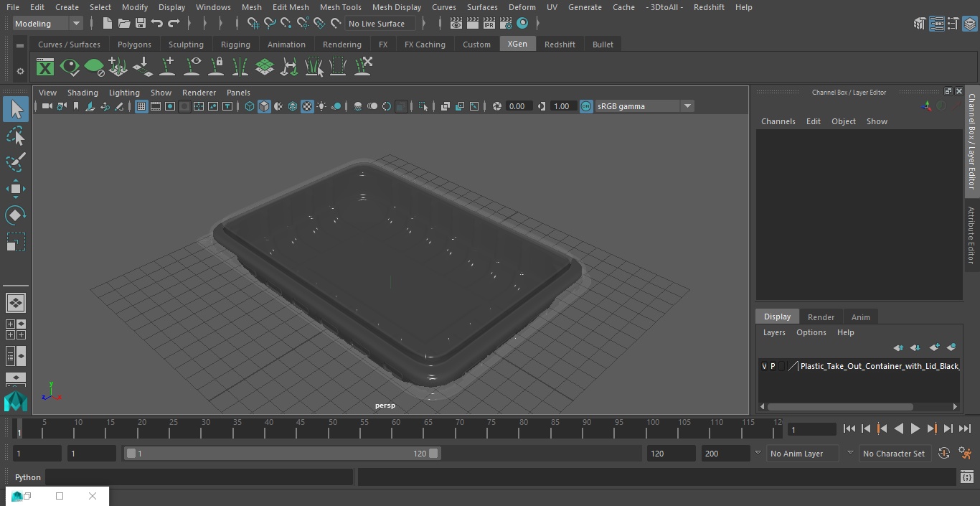Open the Redshift menu
The height and width of the screenshot is (506, 980).
tap(709, 7)
